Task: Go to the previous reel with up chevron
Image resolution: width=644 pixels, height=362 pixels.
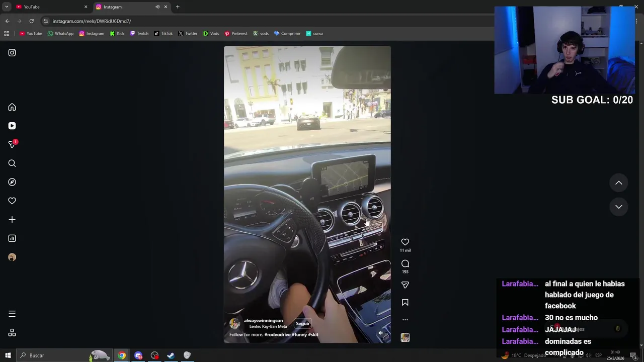Action: (619, 183)
